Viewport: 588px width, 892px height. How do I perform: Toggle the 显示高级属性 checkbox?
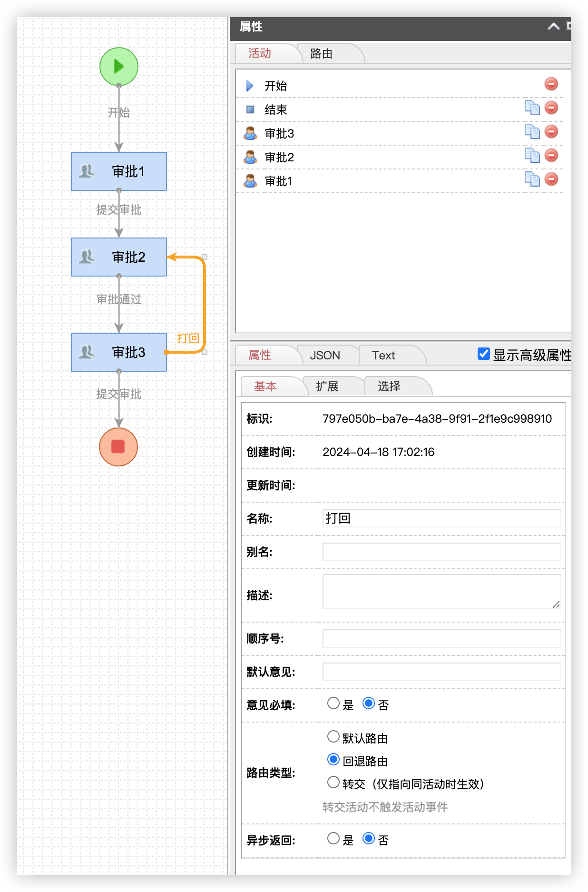click(484, 354)
